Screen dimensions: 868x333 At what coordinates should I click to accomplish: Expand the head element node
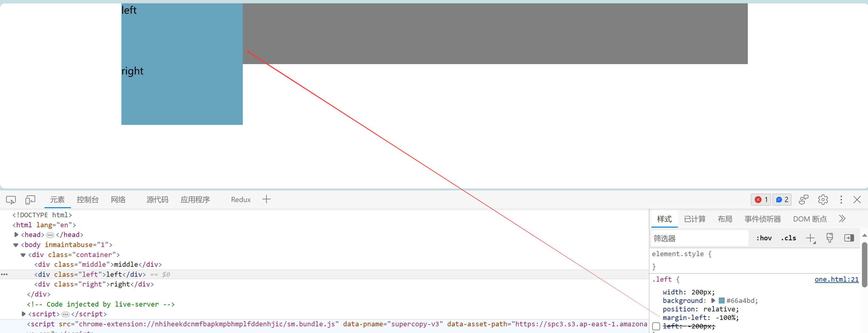tap(16, 235)
